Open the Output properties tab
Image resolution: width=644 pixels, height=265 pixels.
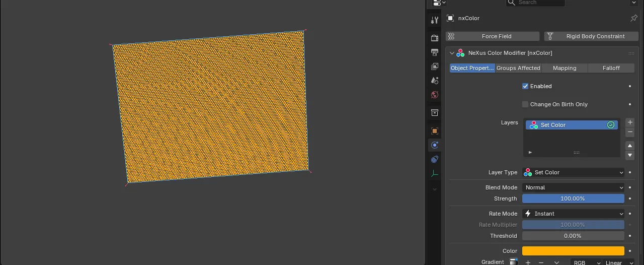[435, 52]
